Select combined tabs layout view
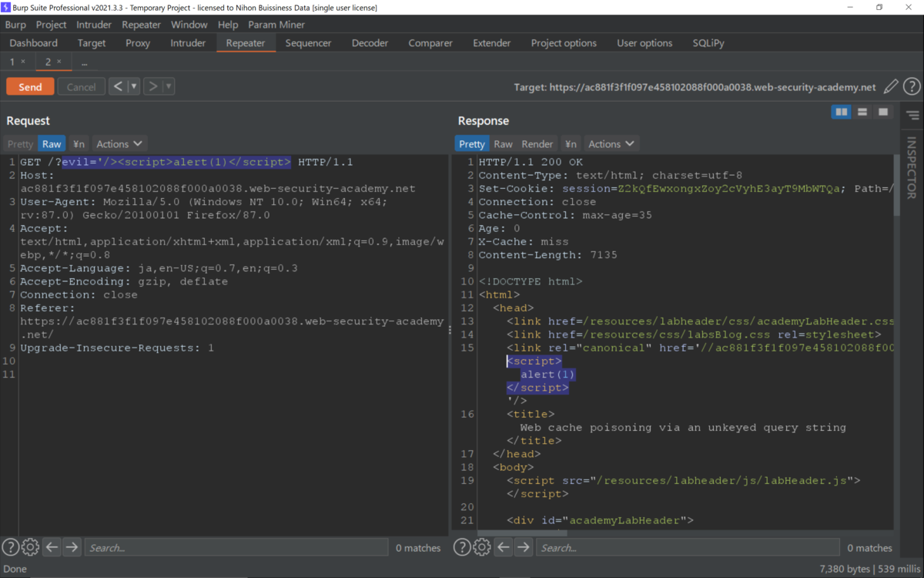 tap(883, 113)
